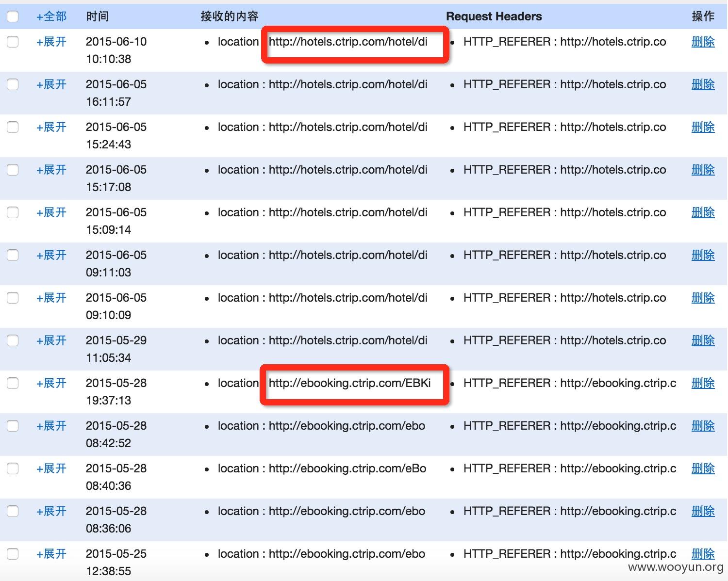
Task: Delete the 2015-05-28 19:37:13 record via 删除
Action: (x=703, y=383)
